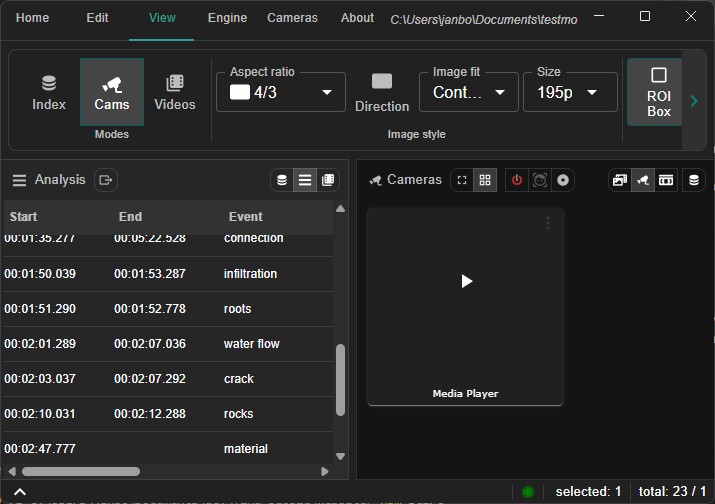Click the Media Player label

[465, 394]
